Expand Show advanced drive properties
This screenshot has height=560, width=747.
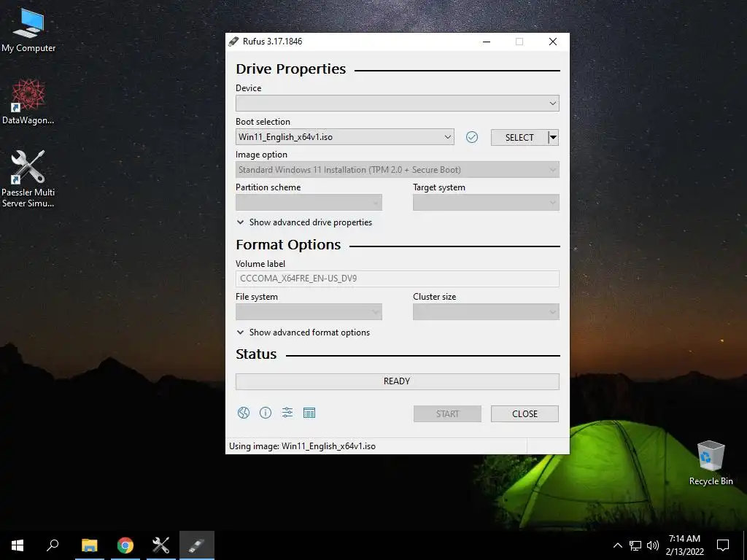coord(304,222)
